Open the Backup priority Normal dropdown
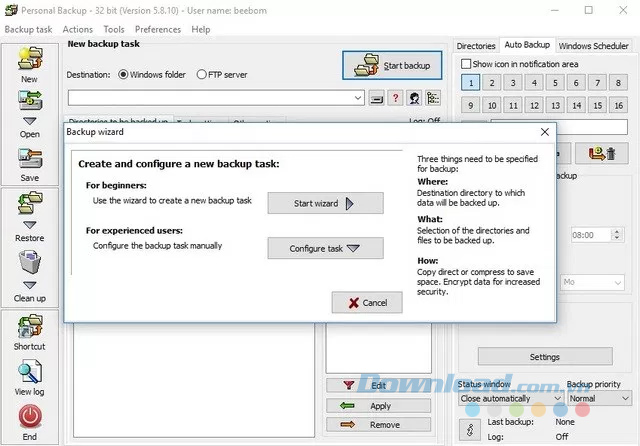Screen dimensions: 640x446 coord(625,398)
